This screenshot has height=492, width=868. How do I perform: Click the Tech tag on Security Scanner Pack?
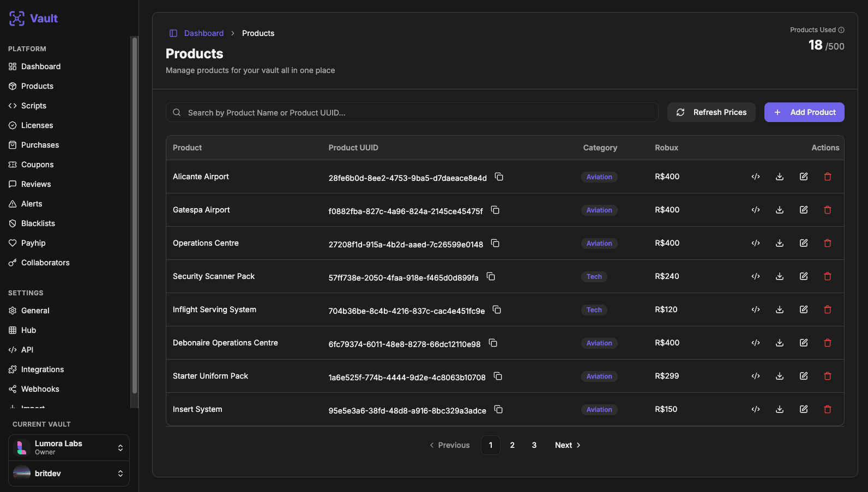[594, 277]
